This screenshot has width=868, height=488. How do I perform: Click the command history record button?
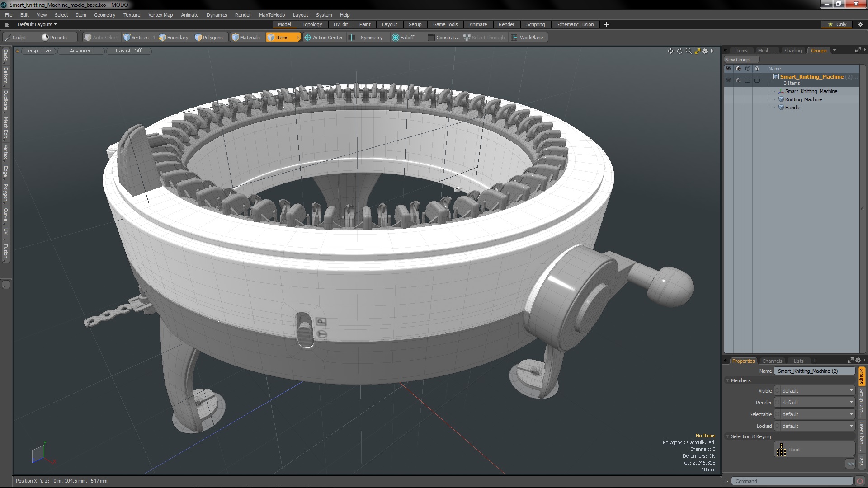point(860,481)
